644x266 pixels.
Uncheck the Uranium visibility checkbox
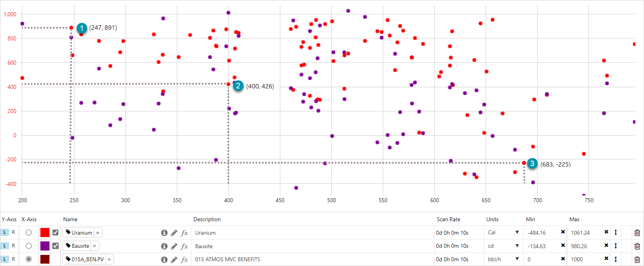pyautogui.click(x=55, y=233)
